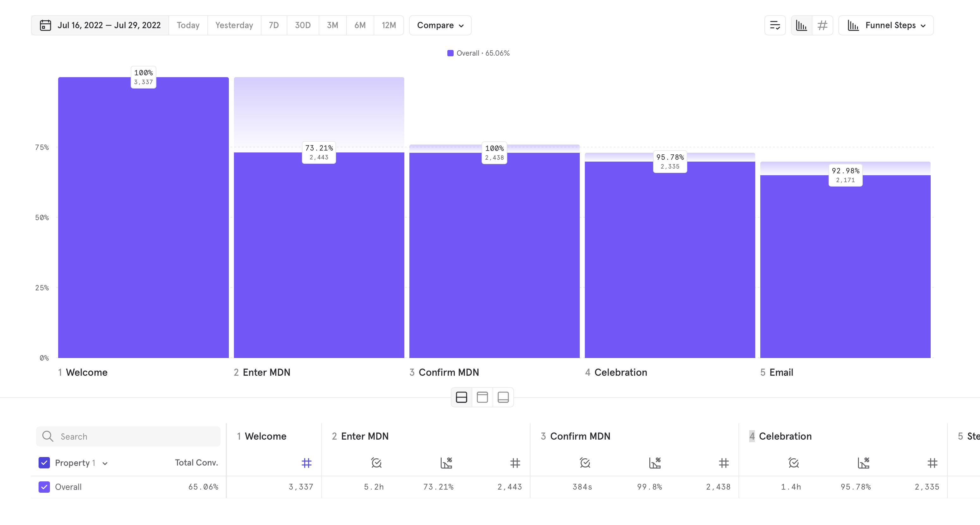Select the split chart-and-table layout icon

(461, 397)
